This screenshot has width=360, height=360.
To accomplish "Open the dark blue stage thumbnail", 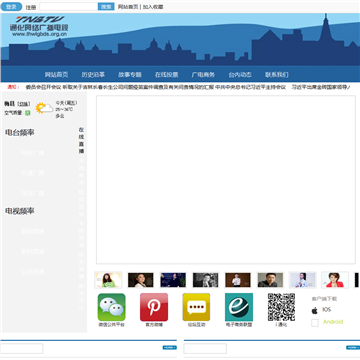I will 173,280.
